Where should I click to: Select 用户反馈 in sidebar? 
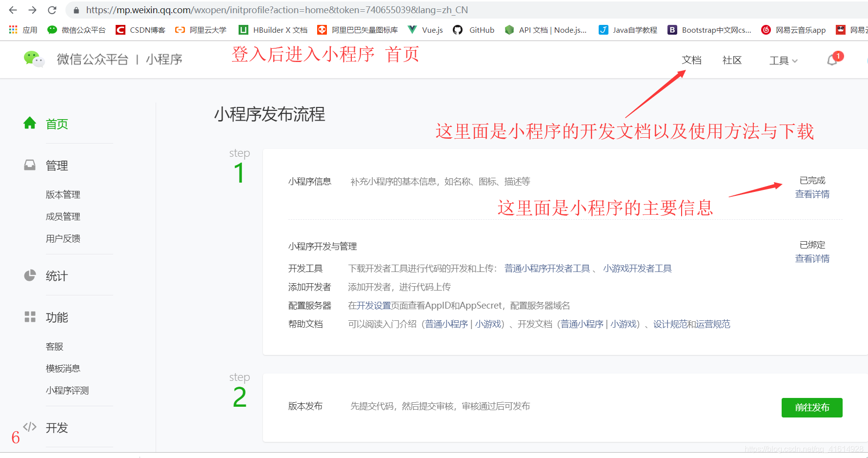(x=63, y=238)
